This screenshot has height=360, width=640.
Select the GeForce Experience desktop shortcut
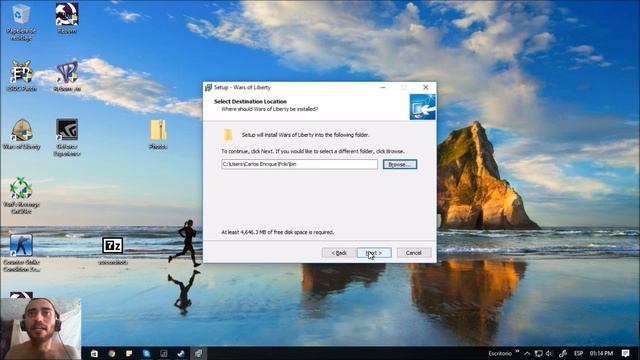coord(67,138)
